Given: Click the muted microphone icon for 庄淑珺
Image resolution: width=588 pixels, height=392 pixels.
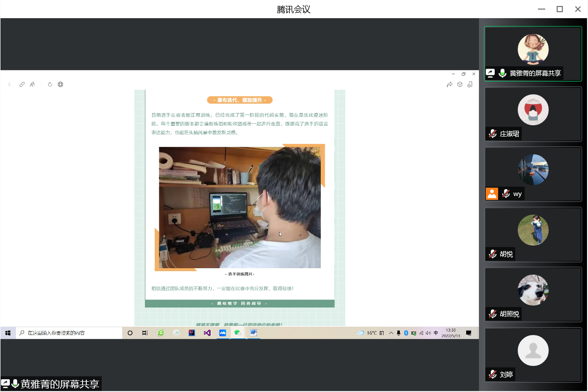Looking at the screenshot, I should coord(492,134).
